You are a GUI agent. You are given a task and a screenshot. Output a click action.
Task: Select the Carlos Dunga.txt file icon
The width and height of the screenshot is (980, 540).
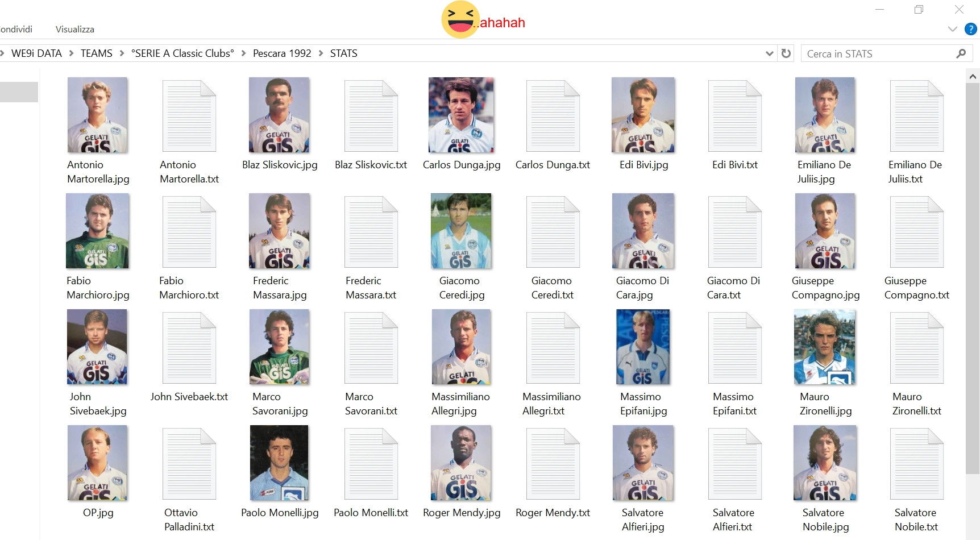pyautogui.click(x=553, y=116)
